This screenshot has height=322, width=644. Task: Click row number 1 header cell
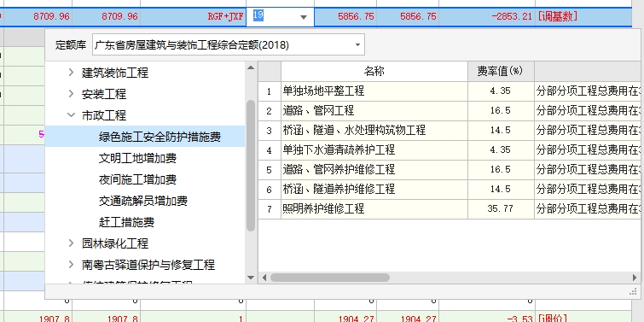coord(270,91)
